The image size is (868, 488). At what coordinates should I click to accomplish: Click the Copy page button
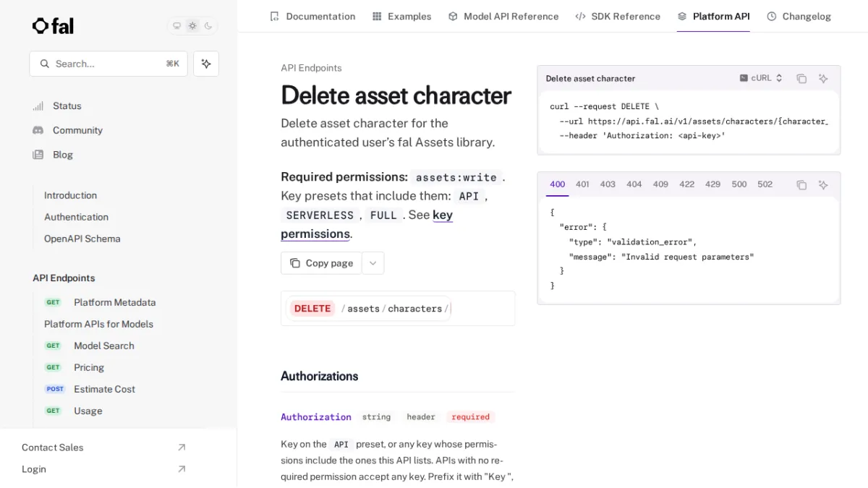pyautogui.click(x=321, y=263)
